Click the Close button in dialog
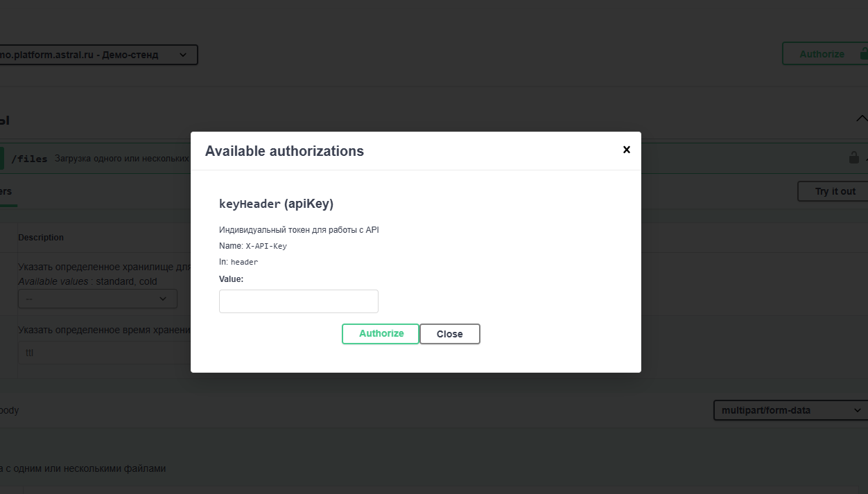Screen dimensions: 868x494 pos(450,334)
